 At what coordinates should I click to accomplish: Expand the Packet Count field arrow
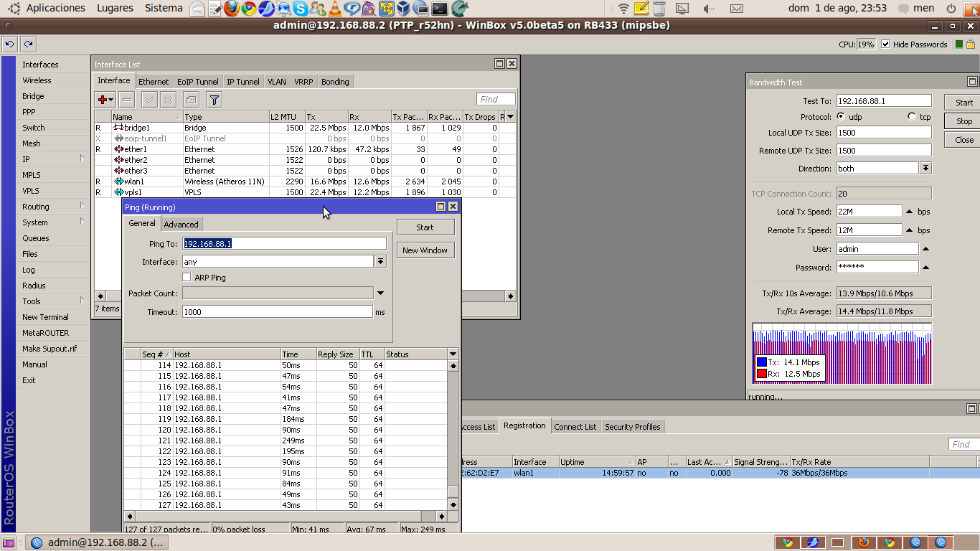pos(380,293)
